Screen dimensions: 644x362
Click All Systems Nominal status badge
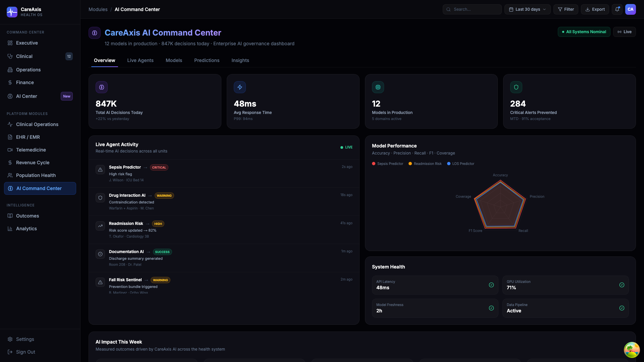tap(584, 32)
